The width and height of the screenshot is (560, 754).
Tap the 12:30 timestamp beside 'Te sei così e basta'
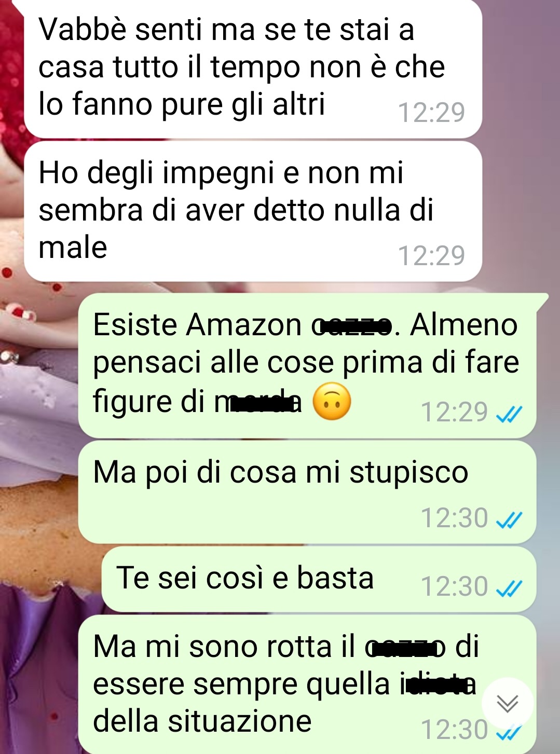tap(454, 586)
